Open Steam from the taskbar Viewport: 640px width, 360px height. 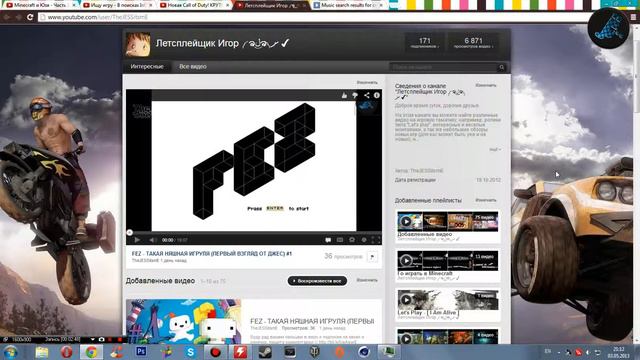(265, 352)
